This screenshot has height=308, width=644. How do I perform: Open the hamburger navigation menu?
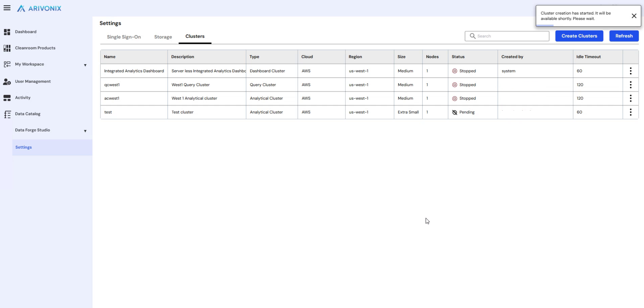(x=7, y=8)
